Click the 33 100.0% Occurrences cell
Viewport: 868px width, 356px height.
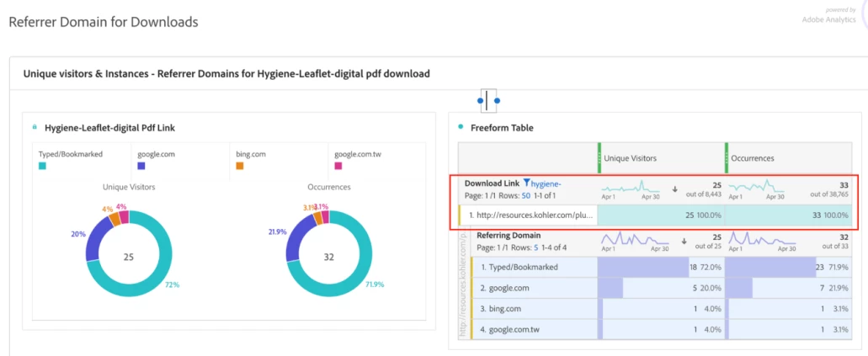pos(788,215)
